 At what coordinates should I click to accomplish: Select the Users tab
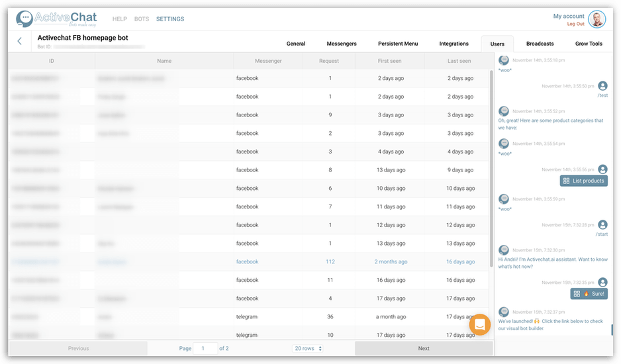(497, 44)
